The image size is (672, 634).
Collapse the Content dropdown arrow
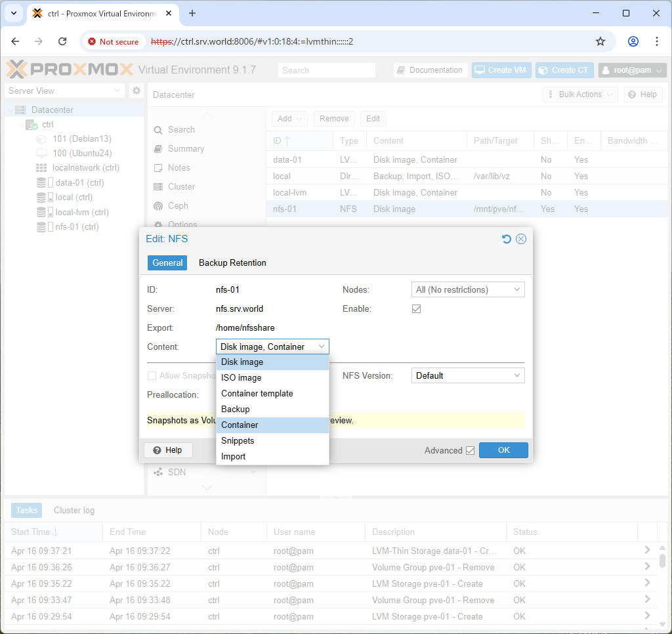click(322, 347)
